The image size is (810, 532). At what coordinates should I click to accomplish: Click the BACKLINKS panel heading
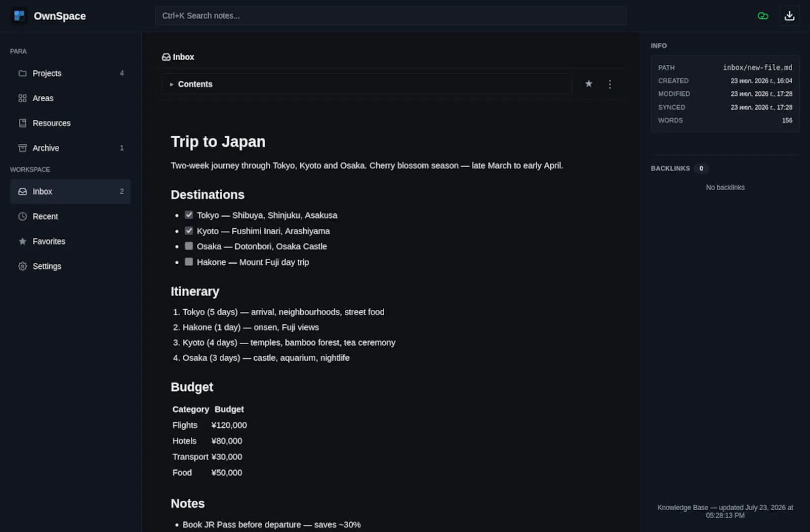pyautogui.click(x=670, y=169)
